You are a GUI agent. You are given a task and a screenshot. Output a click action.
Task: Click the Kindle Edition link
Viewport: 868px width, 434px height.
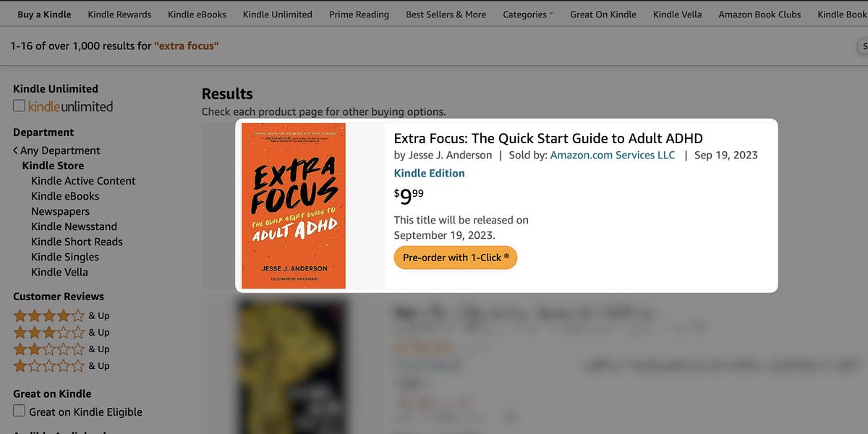tap(429, 173)
